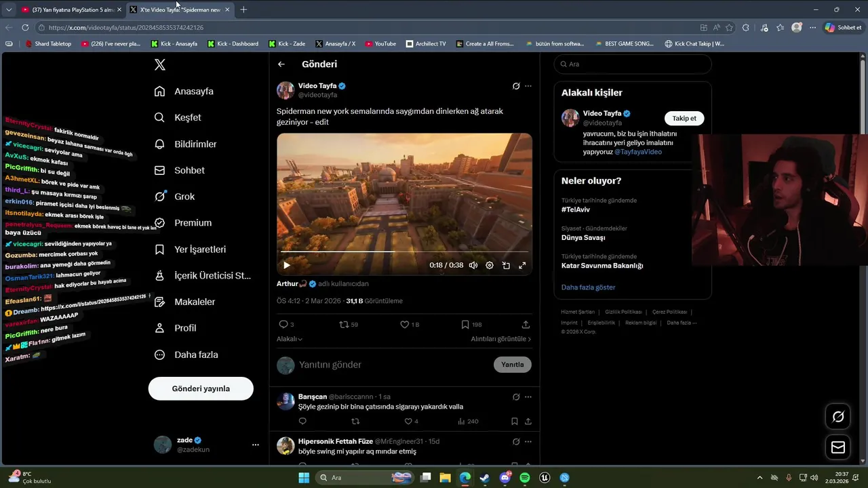The height and width of the screenshot is (488, 868).
Task: Open Bildirimler notifications
Action: click(x=185, y=144)
